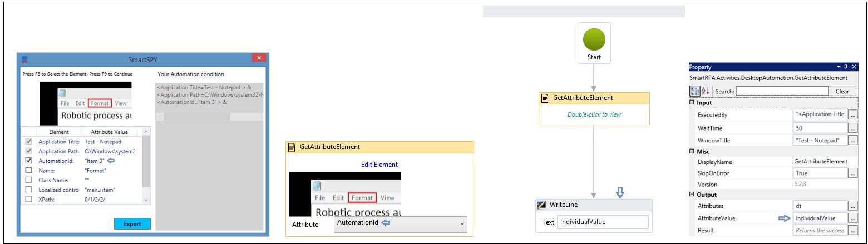Check the Name attribute checkbox
The width and height of the screenshot is (868, 244).
pos(29,170)
